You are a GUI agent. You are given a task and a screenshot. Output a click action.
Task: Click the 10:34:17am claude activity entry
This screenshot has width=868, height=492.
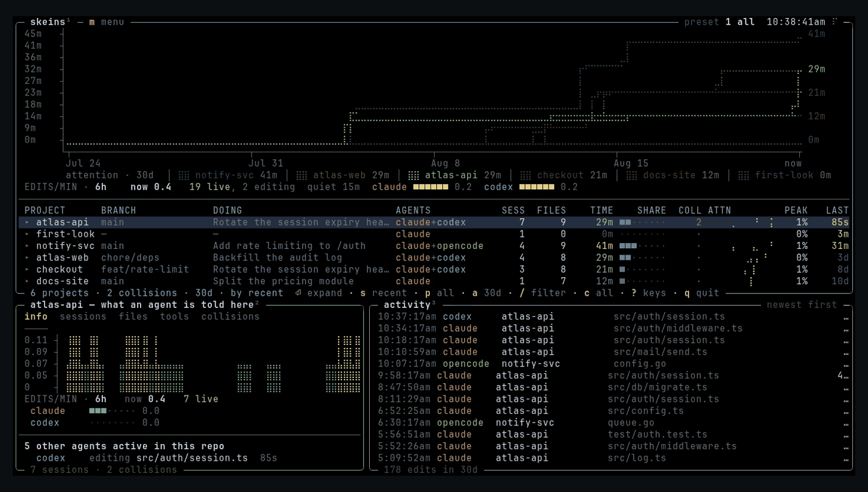click(613, 328)
